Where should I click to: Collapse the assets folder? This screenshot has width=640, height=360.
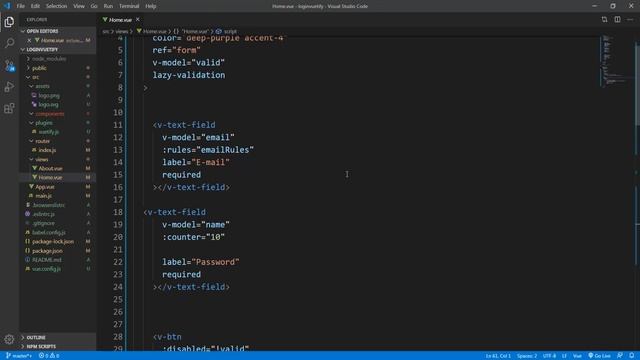coord(57,86)
